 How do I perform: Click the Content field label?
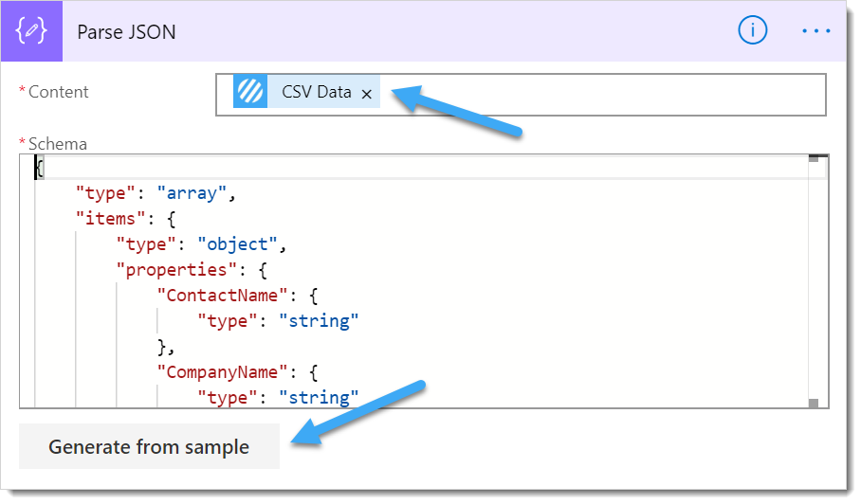pyautogui.click(x=58, y=92)
